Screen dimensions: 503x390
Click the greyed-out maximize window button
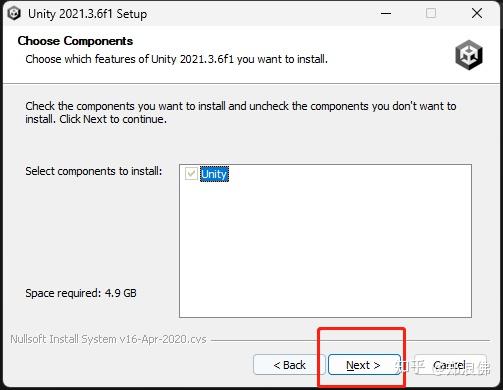[431, 13]
